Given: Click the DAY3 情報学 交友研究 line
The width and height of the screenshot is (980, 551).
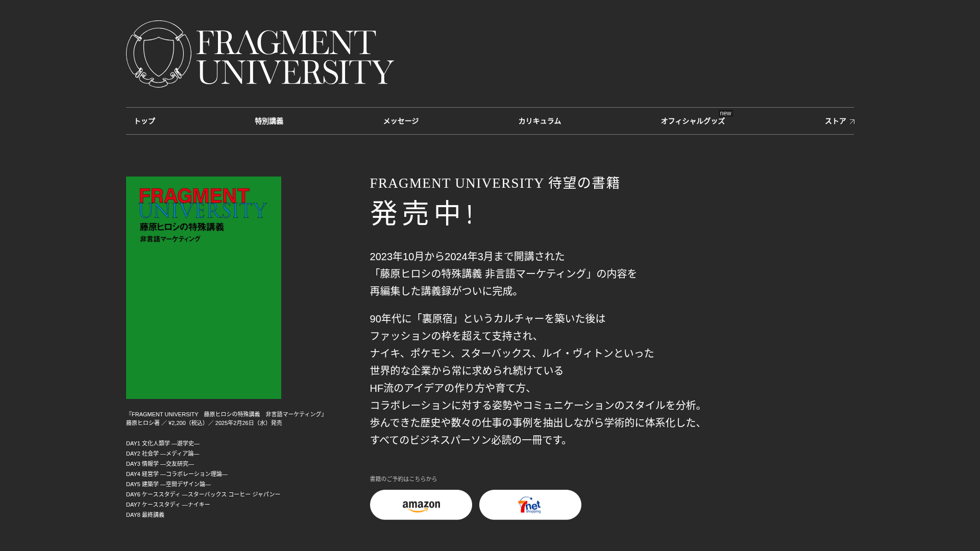Looking at the screenshot, I should (160, 464).
